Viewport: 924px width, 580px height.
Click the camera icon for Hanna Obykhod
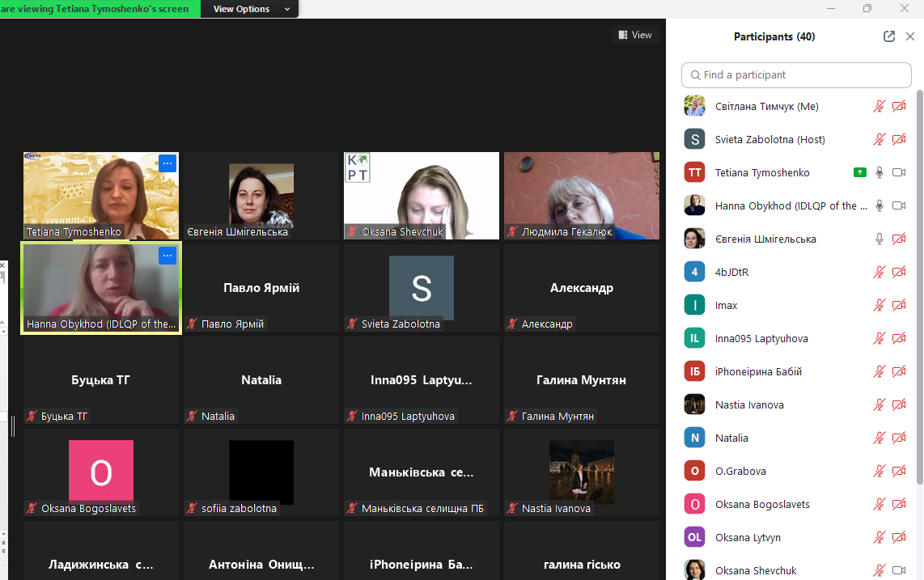pyautogui.click(x=899, y=205)
